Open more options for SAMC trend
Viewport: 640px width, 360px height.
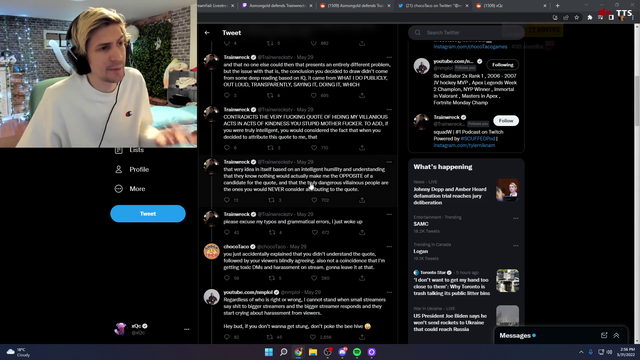516,218
